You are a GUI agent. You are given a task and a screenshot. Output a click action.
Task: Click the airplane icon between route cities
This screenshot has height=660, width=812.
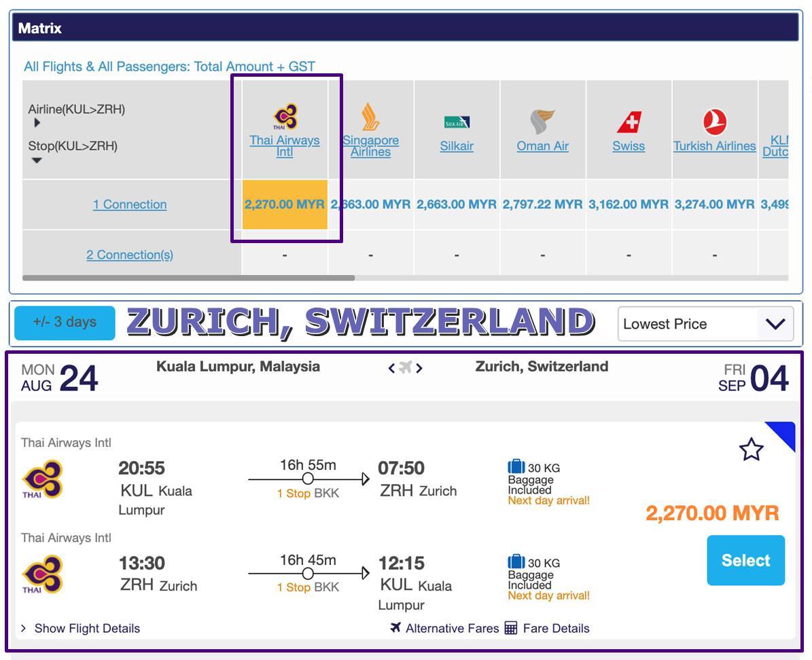[406, 367]
